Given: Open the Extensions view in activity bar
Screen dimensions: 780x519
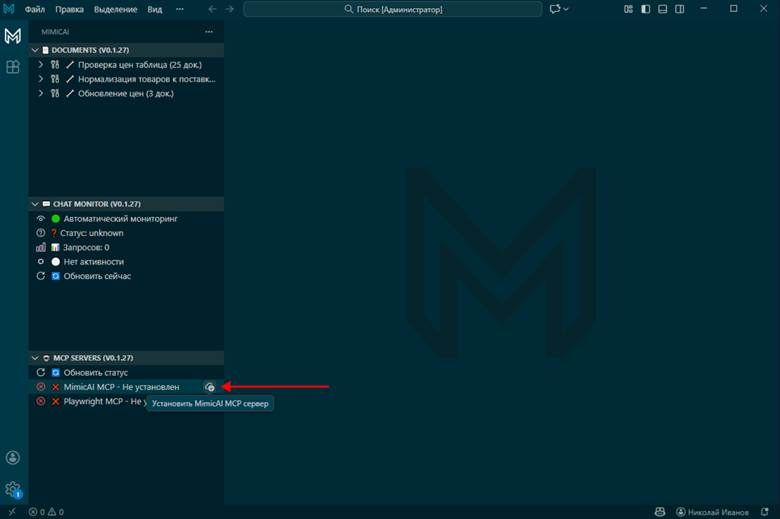Looking at the screenshot, I should click(13, 67).
